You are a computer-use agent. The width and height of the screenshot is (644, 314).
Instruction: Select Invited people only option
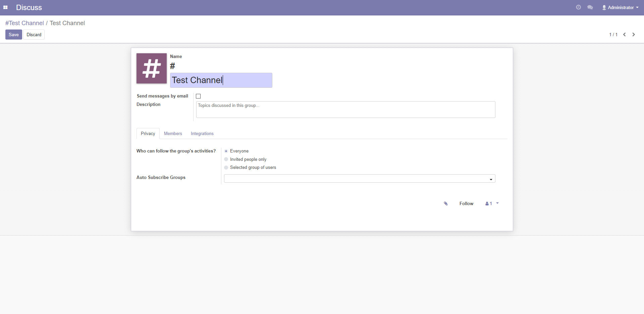click(226, 160)
